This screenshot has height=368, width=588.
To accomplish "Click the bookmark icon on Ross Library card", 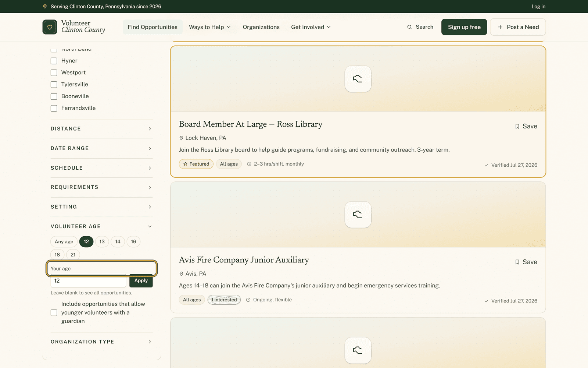I will tap(517, 126).
